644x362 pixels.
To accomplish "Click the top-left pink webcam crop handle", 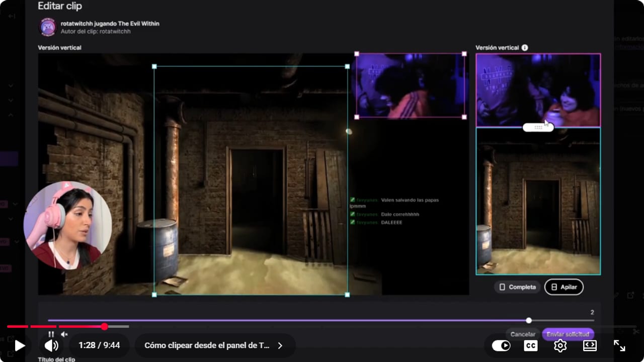I will pyautogui.click(x=357, y=53).
